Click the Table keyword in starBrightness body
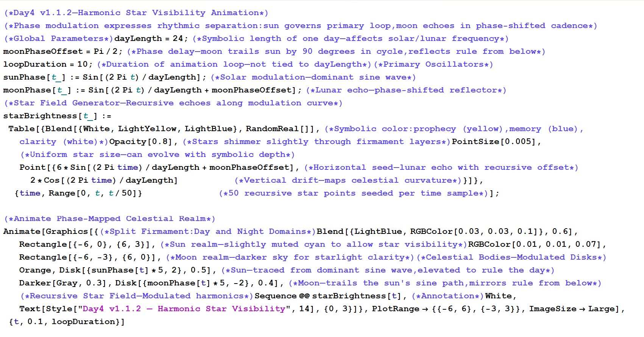 point(22,129)
